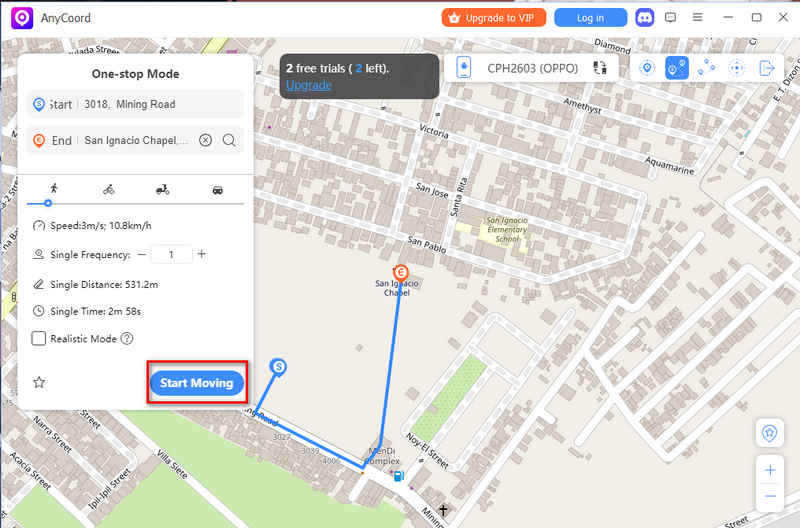The height and width of the screenshot is (528, 800).
Task: Open Realistic Mode help question icon
Action: [127, 338]
